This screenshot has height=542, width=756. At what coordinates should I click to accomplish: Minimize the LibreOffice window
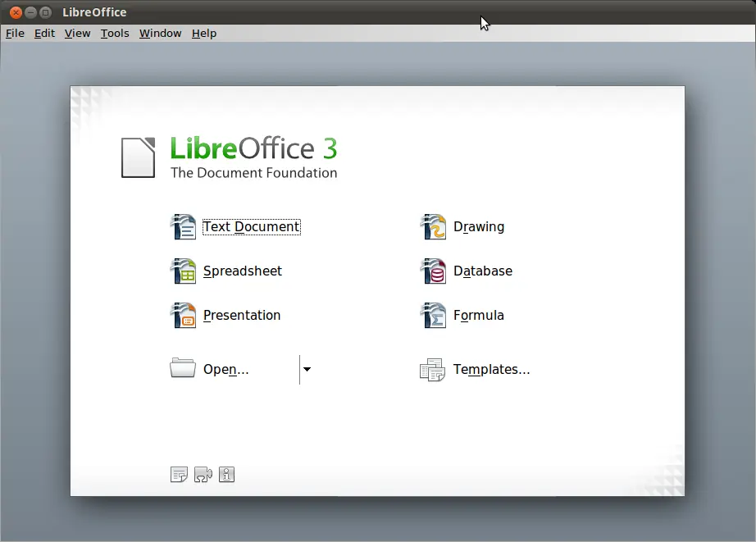tap(30, 12)
